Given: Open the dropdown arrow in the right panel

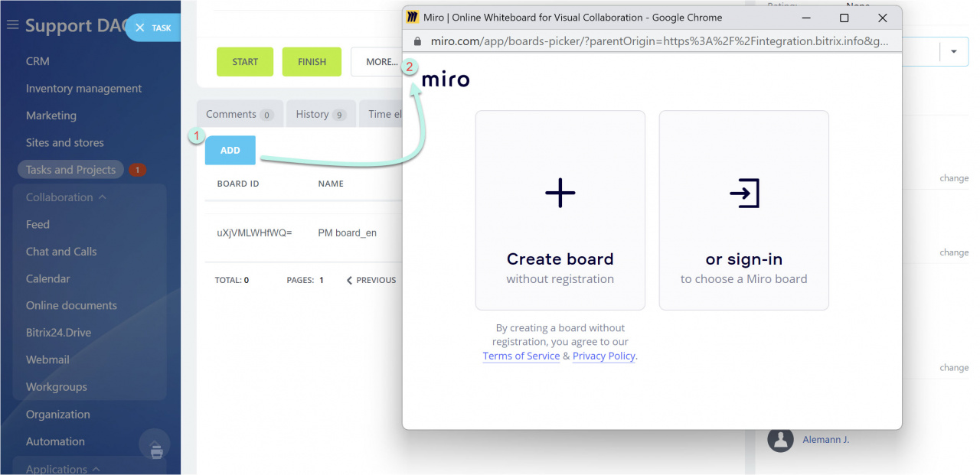Looking at the screenshot, I should (x=954, y=51).
